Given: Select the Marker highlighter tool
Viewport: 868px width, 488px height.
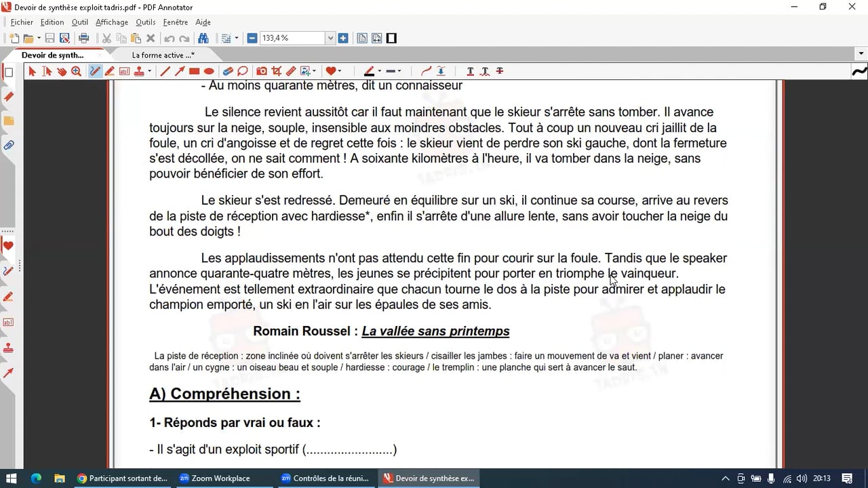Looking at the screenshot, I should pyautogui.click(x=110, y=71).
